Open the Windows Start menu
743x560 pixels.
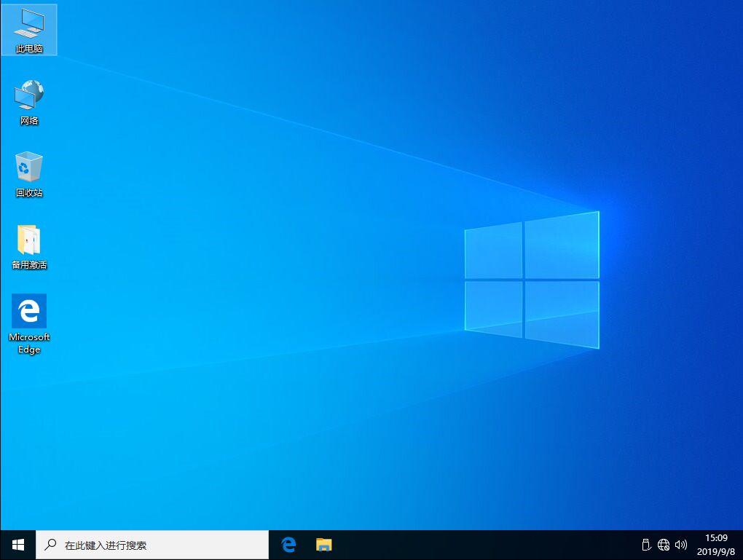coord(18,545)
